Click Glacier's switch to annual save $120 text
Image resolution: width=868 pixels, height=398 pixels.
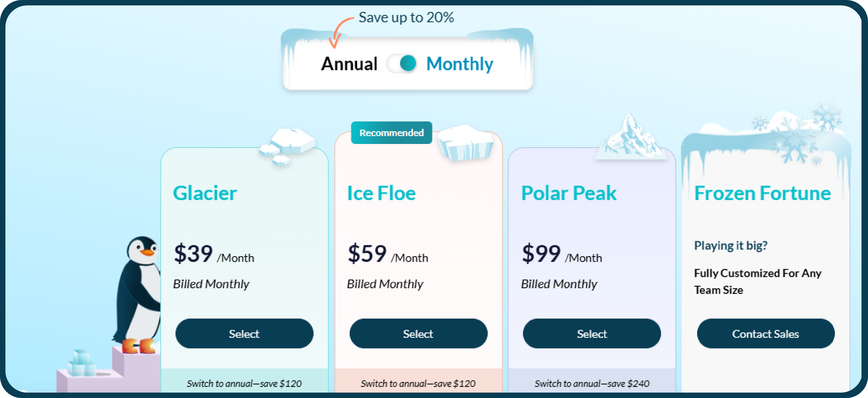point(244,383)
